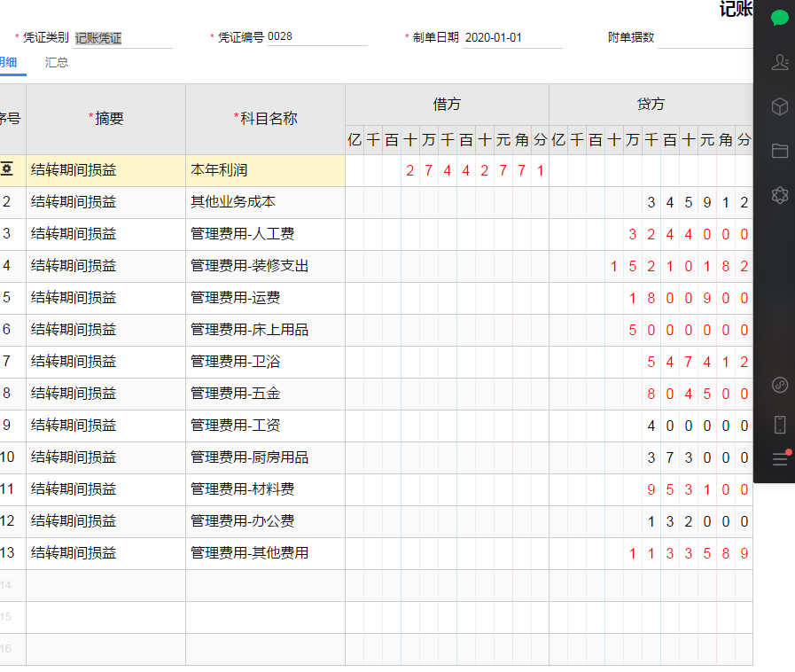Open the contacts icon in sidebar
Screen dimensions: 795x672
point(779,62)
